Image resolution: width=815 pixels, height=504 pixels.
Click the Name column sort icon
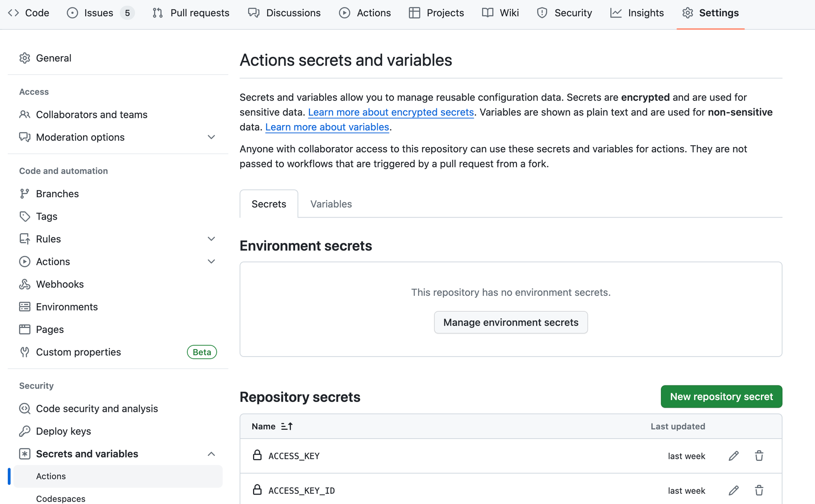pos(287,427)
